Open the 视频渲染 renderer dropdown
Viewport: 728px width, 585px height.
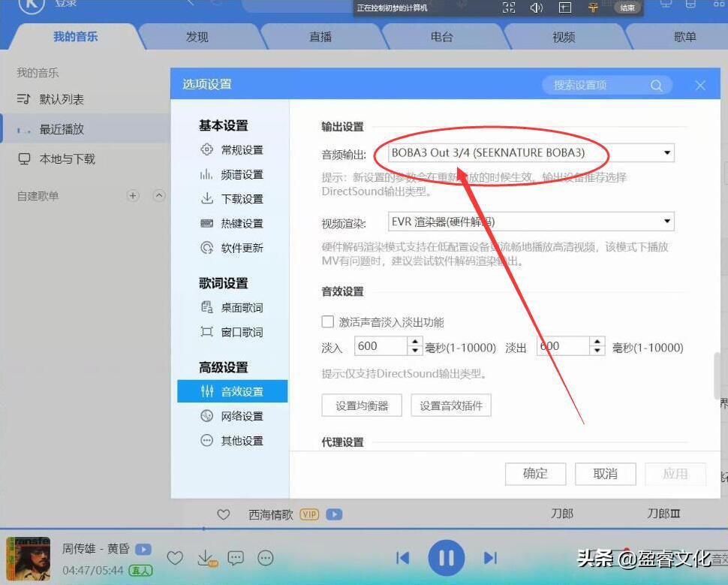[666, 221]
